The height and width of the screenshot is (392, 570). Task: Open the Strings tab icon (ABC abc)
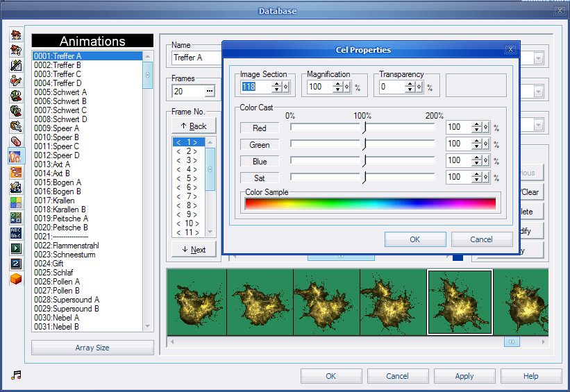pyautogui.click(x=16, y=232)
